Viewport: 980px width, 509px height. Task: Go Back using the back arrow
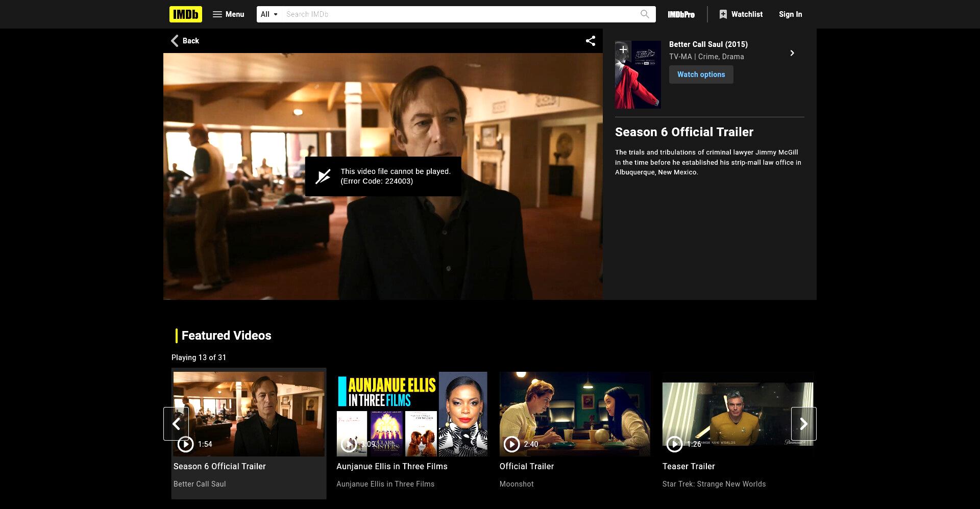point(185,41)
